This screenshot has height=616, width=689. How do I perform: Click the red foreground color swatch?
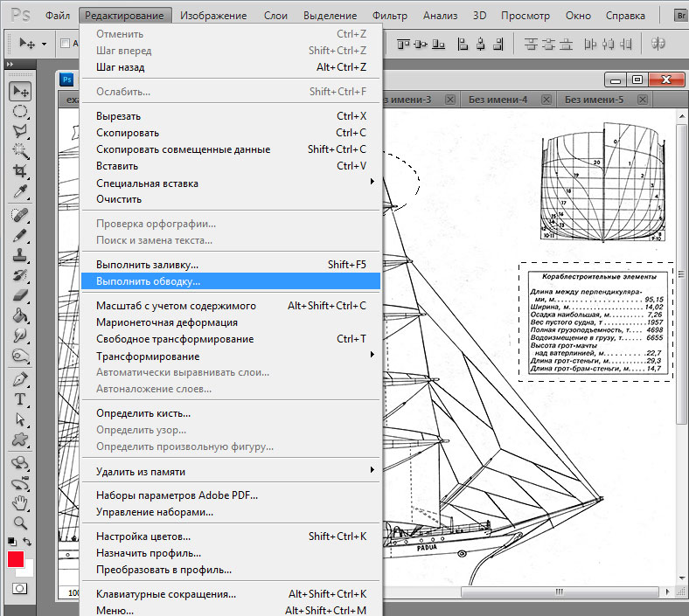(16, 560)
